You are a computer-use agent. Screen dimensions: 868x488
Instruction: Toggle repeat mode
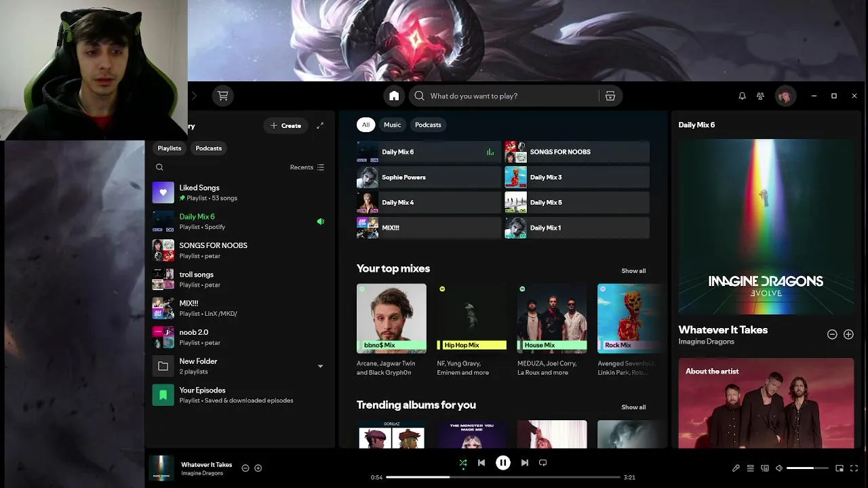pyautogui.click(x=542, y=462)
